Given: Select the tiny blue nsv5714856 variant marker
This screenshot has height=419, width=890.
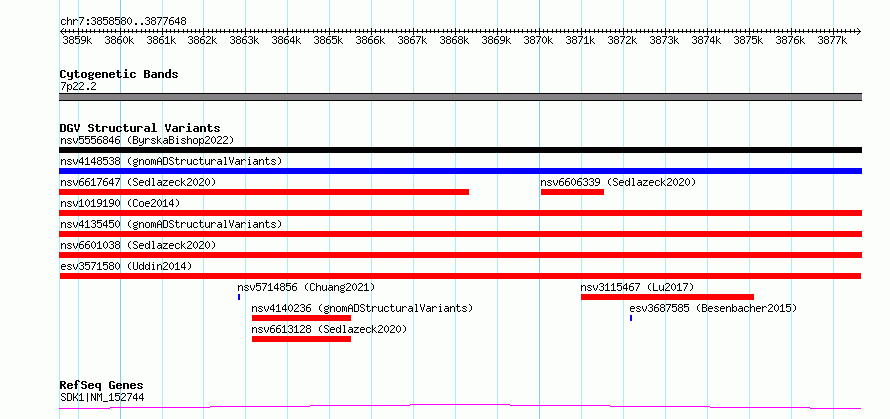Looking at the screenshot, I should [x=239, y=297].
